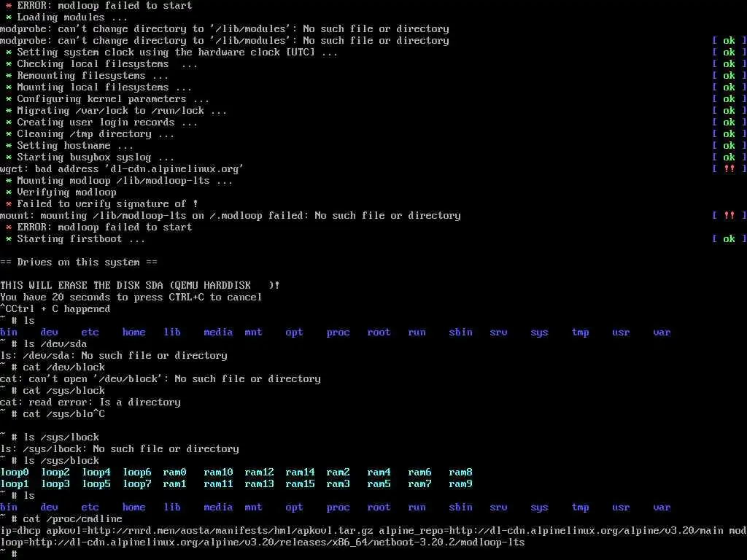
Task: Click the 'ram10' device name
Action: tap(219, 472)
